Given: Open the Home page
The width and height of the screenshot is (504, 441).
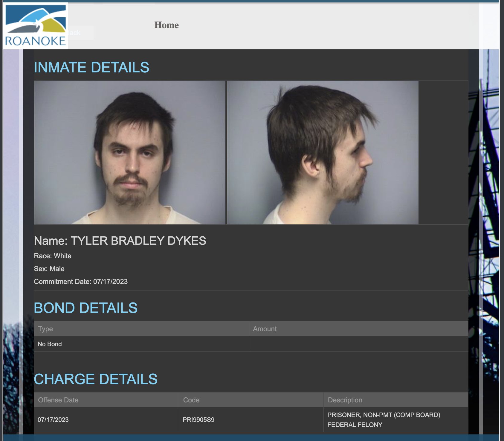Looking at the screenshot, I should pos(166,25).
